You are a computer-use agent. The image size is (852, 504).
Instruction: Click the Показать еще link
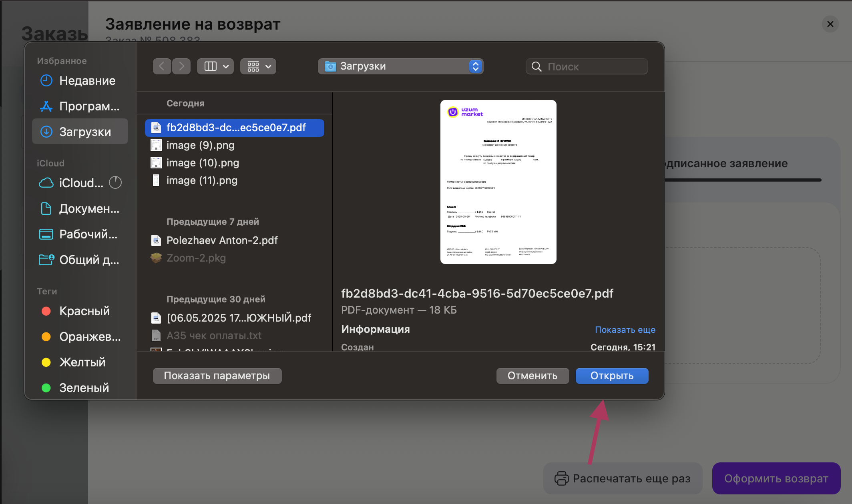(625, 330)
